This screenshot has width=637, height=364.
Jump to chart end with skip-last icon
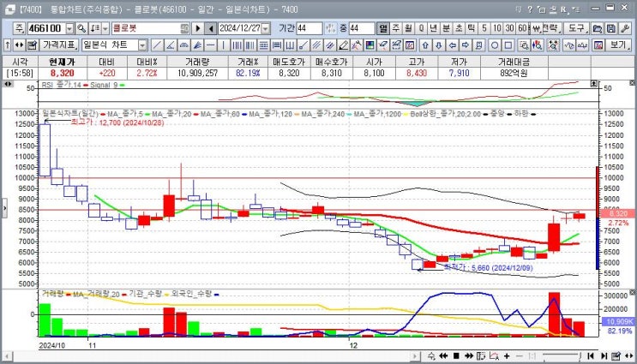click(x=604, y=356)
